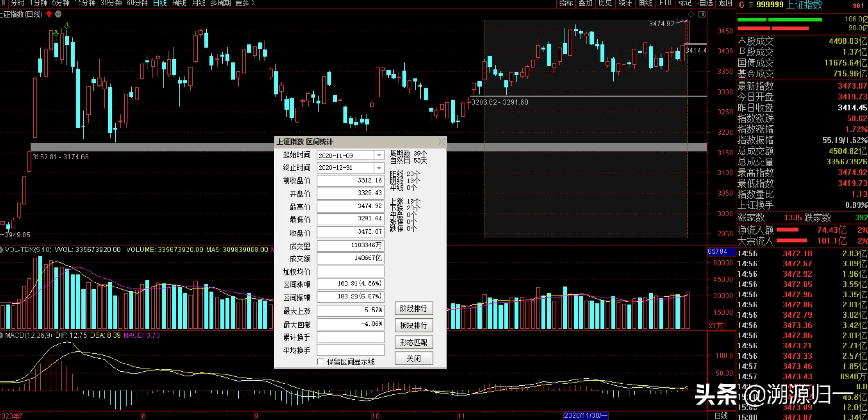The width and height of the screenshot is (868, 420).
Task: Click the 板块排行 button
Action: [x=414, y=325]
